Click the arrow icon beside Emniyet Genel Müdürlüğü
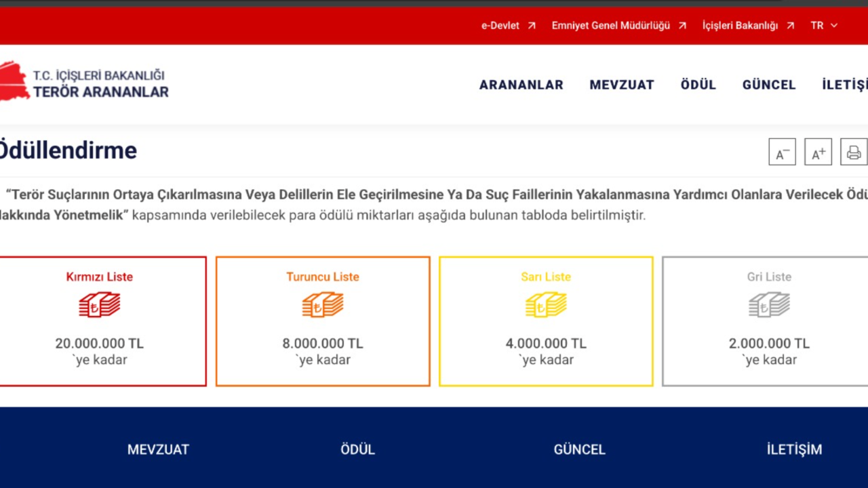This screenshot has width=868, height=488. (x=682, y=26)
